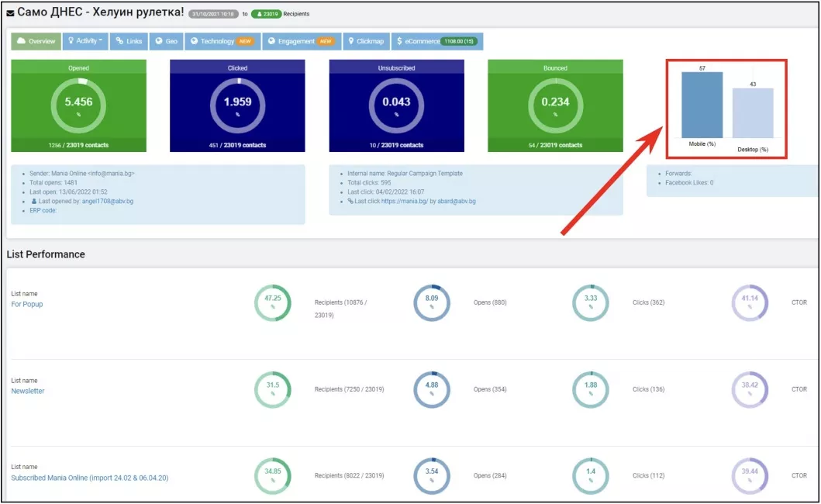Click the 'Opens (284)' label
The image size is (821, 504).
point(490,476)
